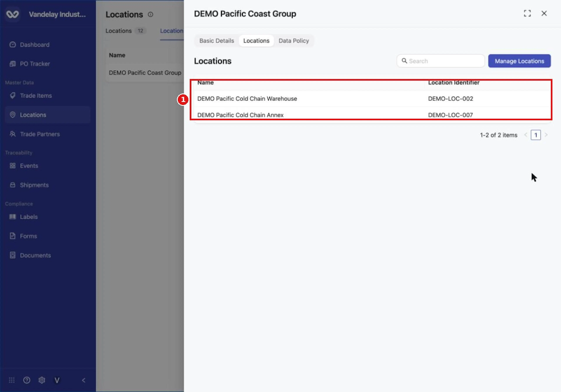Open the apps grid icon
The width and height of the screenshot is (561, 392).
(12, 380)
